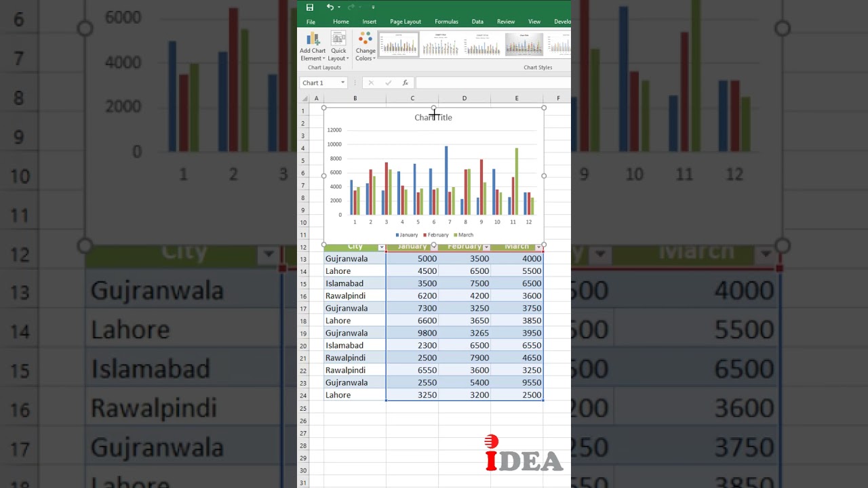Screen dimensions: 868x488
Task: Select row 20 header
Action: coord(303,346)
